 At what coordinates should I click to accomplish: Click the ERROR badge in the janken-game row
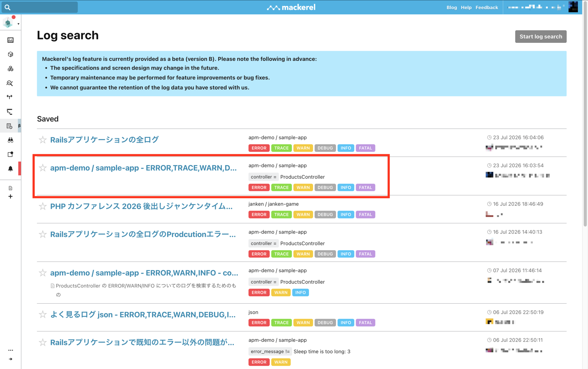(259, 215)
